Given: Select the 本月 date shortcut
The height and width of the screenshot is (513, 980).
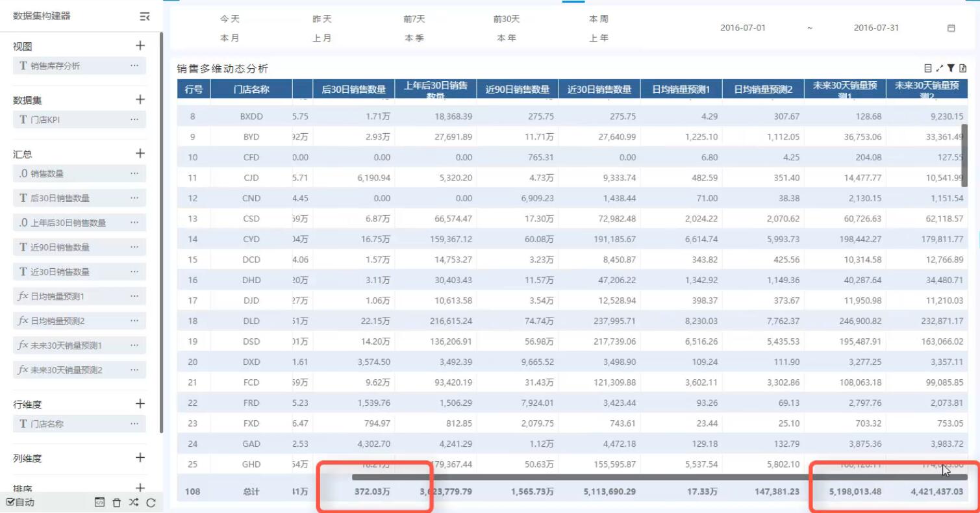Looking at the screenshot, I should point(229,38).
